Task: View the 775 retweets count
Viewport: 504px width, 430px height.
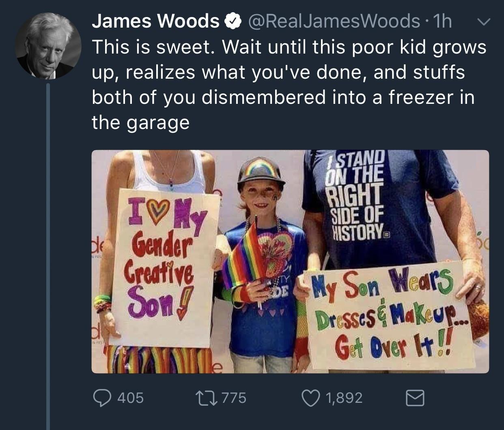Action: (x=233, y=398)
